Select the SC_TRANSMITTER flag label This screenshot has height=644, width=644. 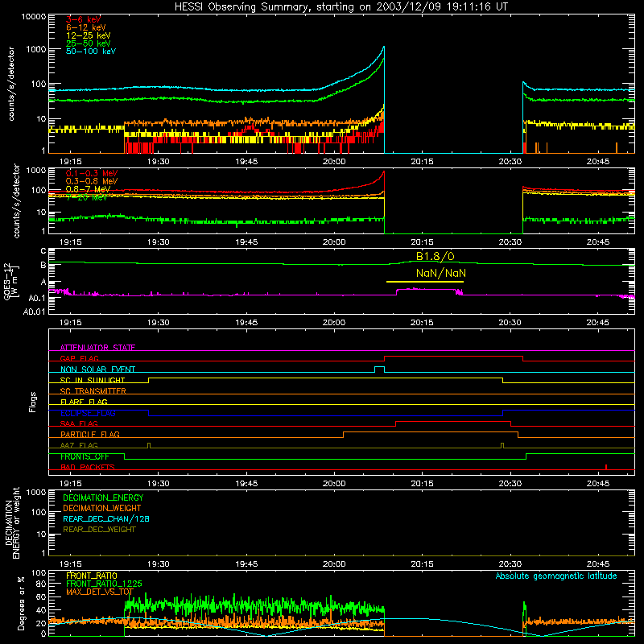(x=93, y=391)
